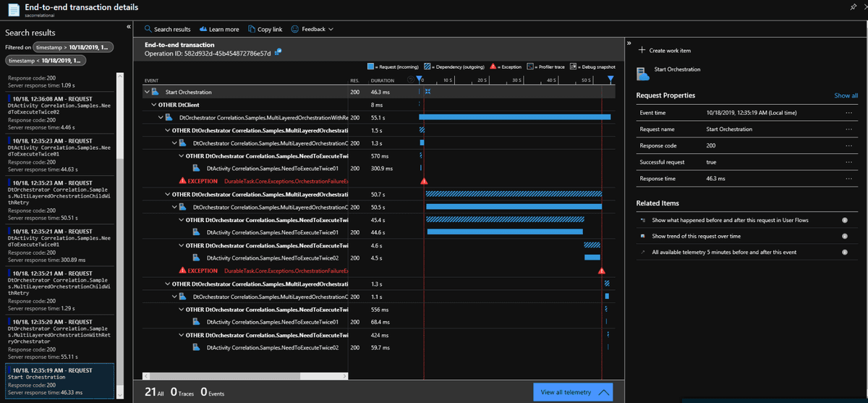Click the large Start Orchestration cloud server icon

[642, 73]
